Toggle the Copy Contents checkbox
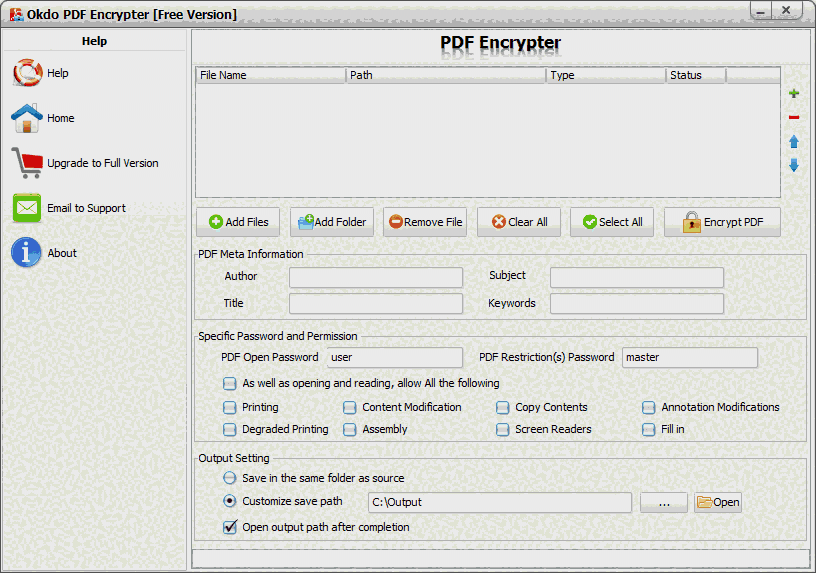 click(x=503, y=408)
